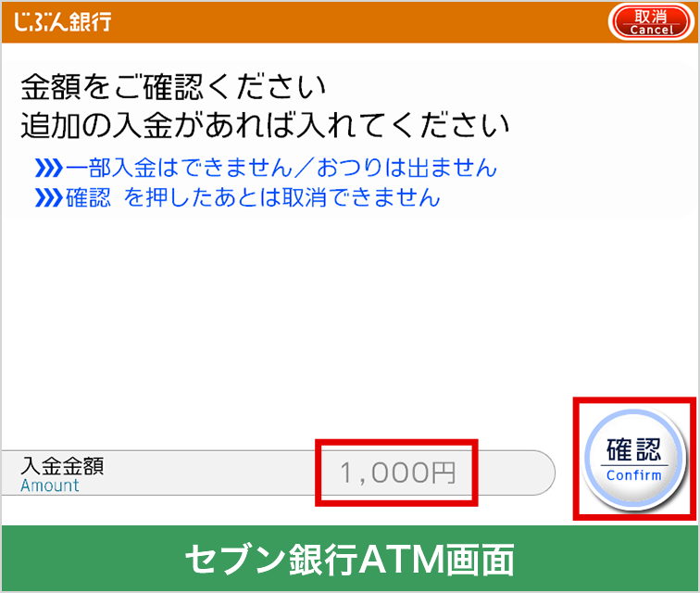Tap the Confirm English text on the round button

coord(634,475)
